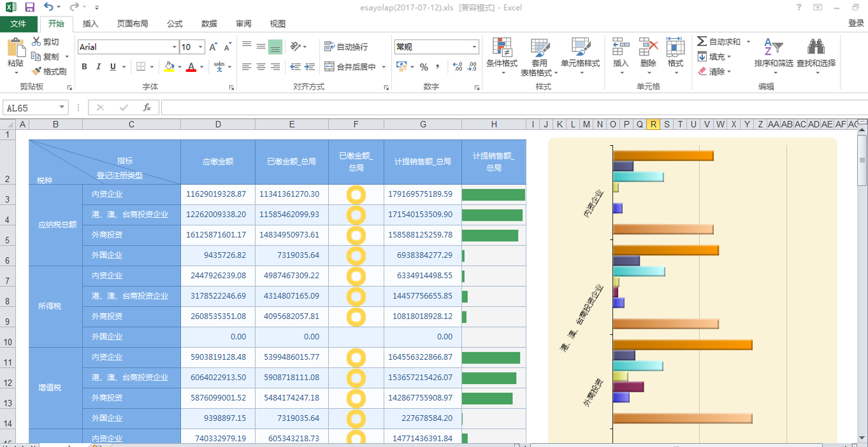Switch to the 插入 (Insert) ribbon tab

(90, 24)
